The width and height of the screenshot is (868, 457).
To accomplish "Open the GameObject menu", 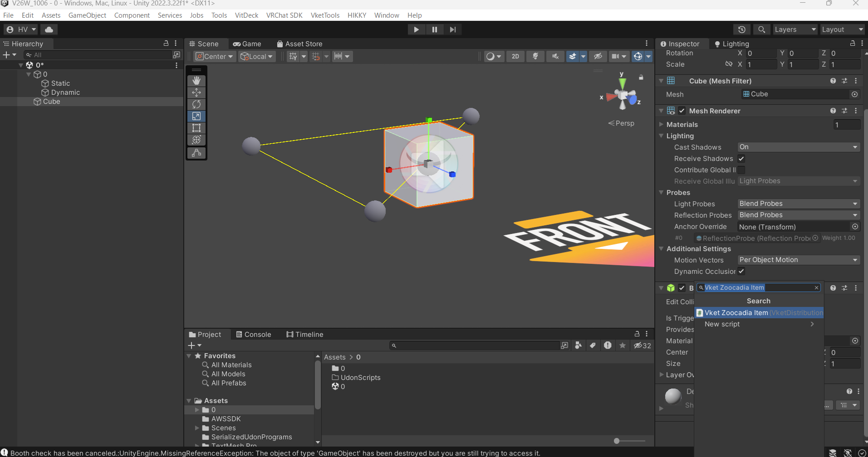I will pos(87,15).
